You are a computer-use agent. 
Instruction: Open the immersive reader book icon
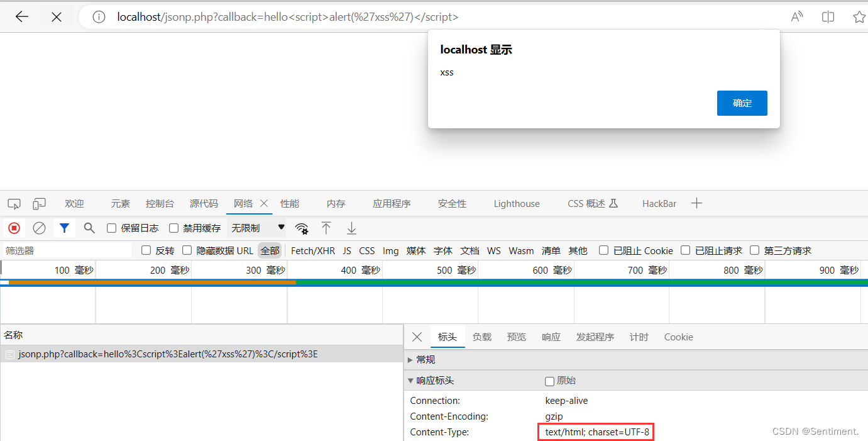pyautogui.click(x=828, y=17)
